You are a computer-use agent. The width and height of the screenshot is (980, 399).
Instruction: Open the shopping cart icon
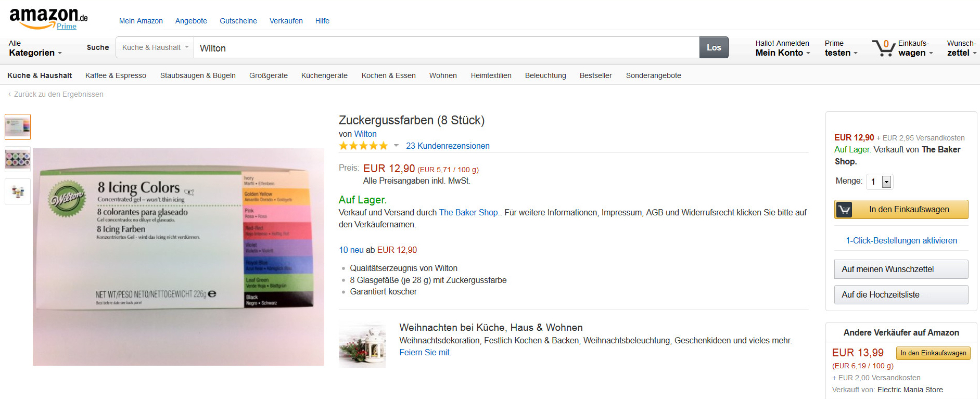883,48
